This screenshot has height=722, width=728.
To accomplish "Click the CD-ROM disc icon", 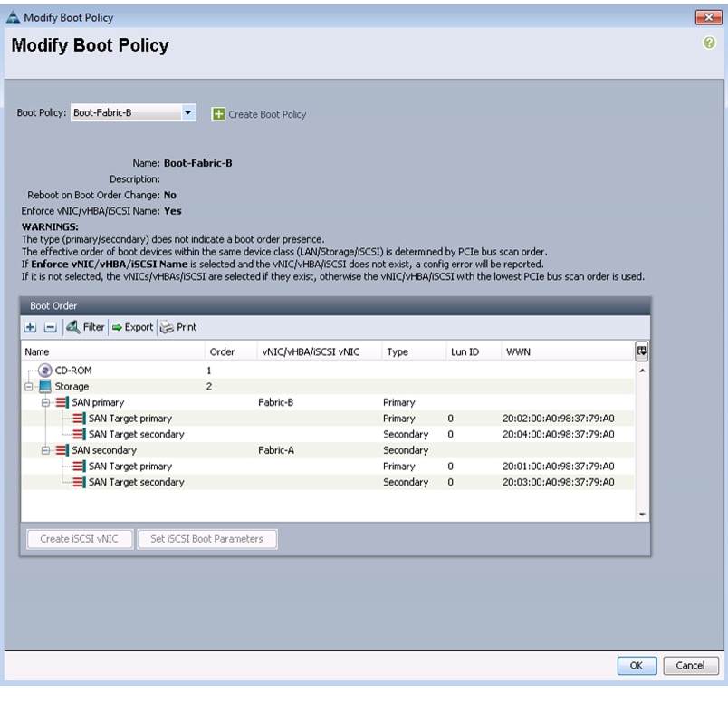I will 45,371.
